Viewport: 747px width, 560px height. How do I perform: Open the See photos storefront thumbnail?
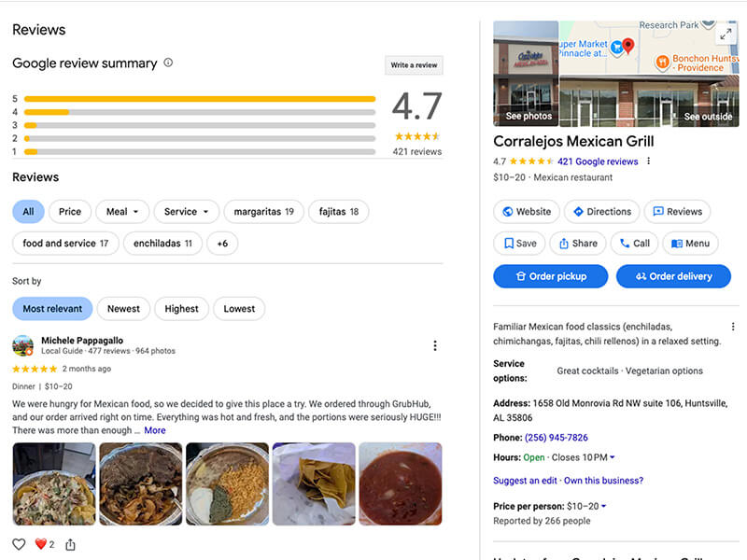(526, 74)
